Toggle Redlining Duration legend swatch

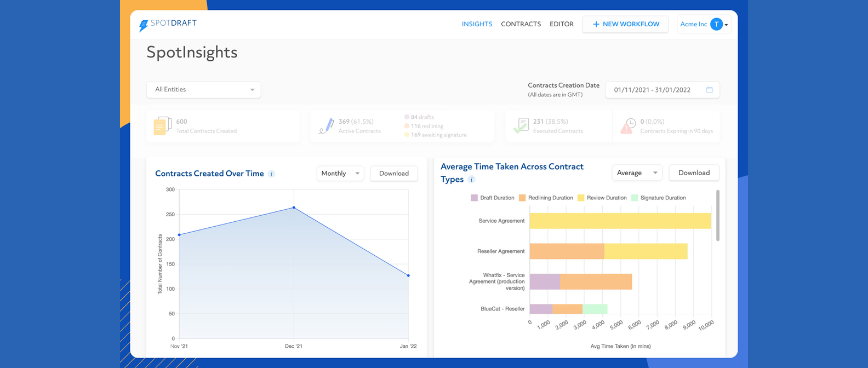click(x=522, y=198)
